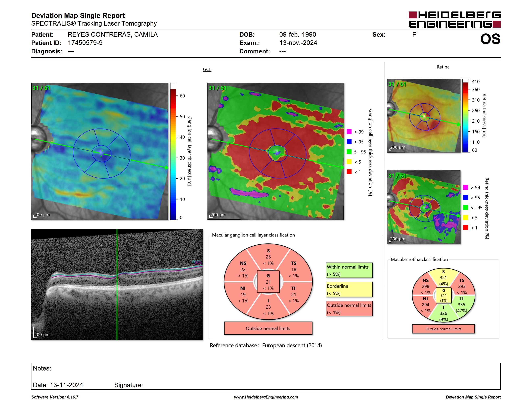
Task: Click Software Version: 6.16.7 in footer
Action: coord(55,397)
